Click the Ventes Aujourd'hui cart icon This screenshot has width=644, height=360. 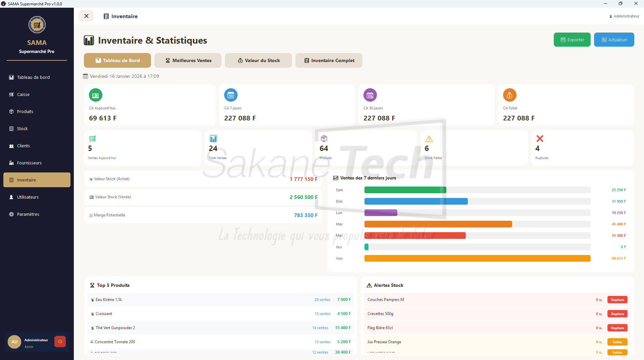[92, 139]
